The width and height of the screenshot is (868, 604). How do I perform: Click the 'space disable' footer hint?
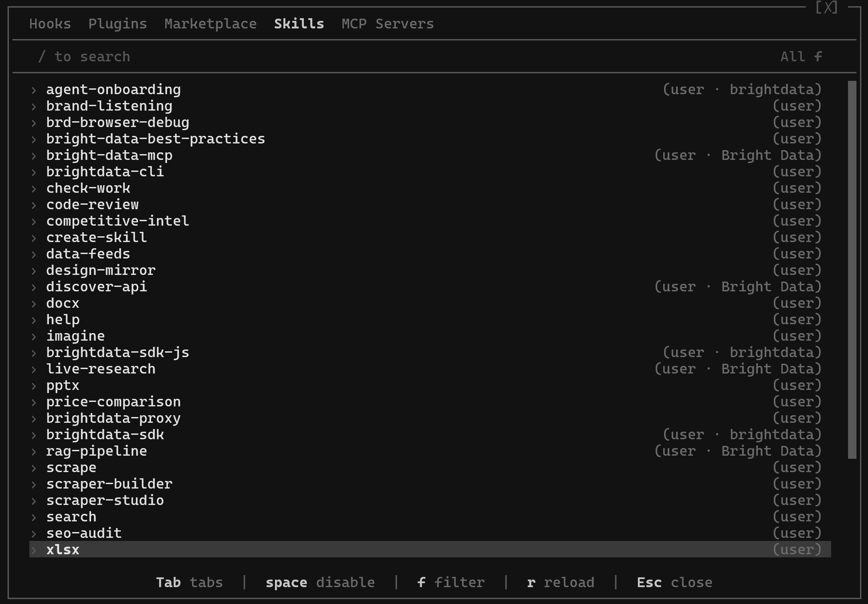click(320, 583)
